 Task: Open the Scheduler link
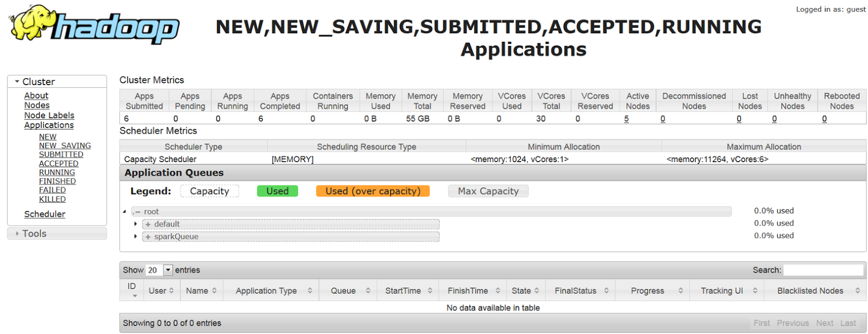tap(44, 214)
